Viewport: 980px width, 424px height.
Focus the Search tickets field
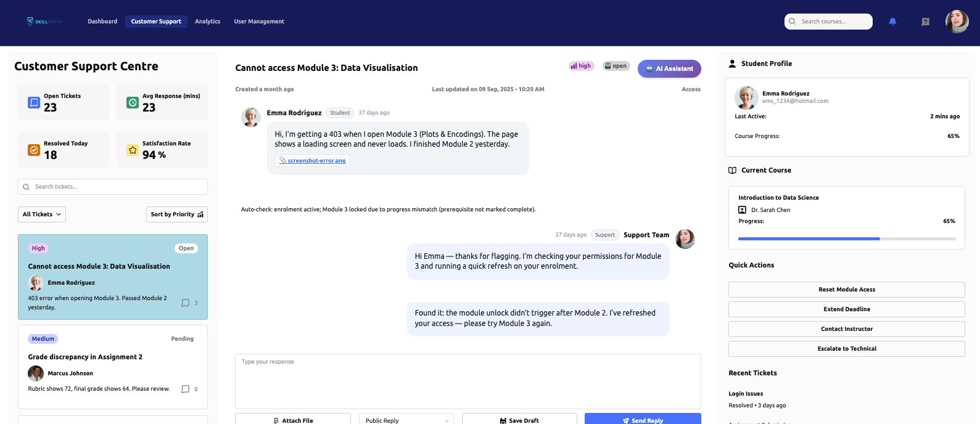pyautogui.click(x=113, y=187)
